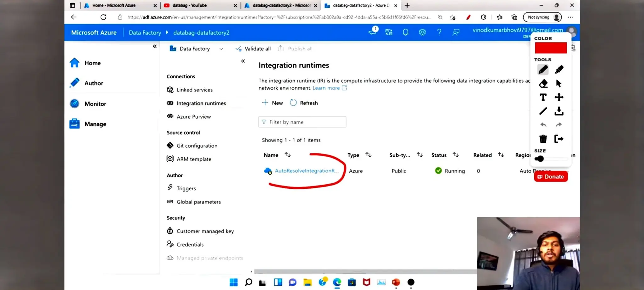This screenshot has width=644, height=290.
Task: Open Global parameters
Action: point(194,202)
